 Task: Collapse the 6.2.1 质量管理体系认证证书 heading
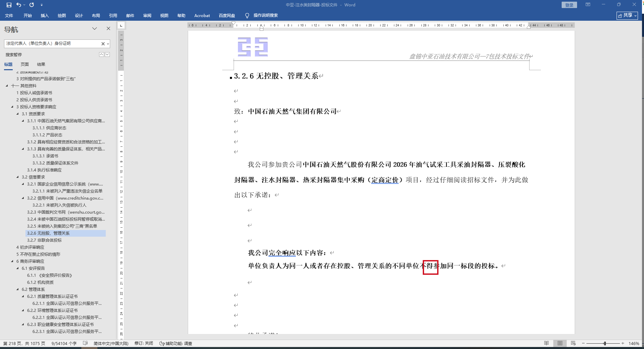(23, 297)
